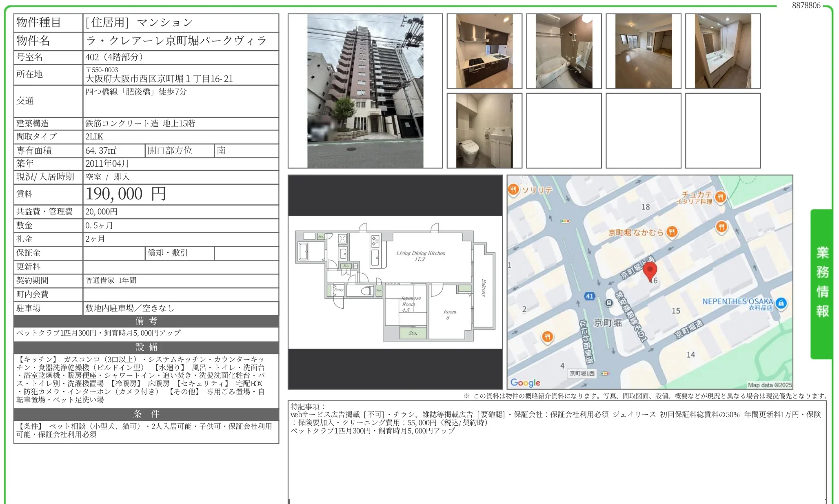Click the rent amount 190,000 円
839x504 pixels.
tap(126, 194)
